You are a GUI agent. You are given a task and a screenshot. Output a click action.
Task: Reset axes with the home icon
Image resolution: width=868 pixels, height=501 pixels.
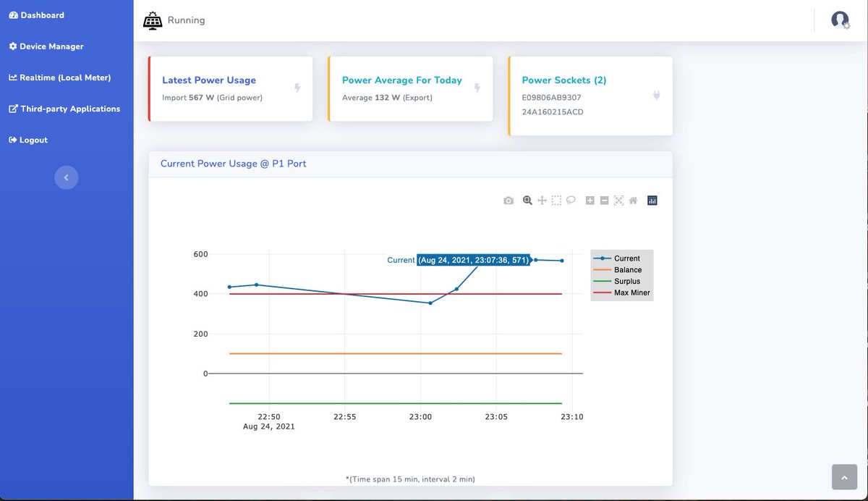pyautogui.click(x=633, y=201)
